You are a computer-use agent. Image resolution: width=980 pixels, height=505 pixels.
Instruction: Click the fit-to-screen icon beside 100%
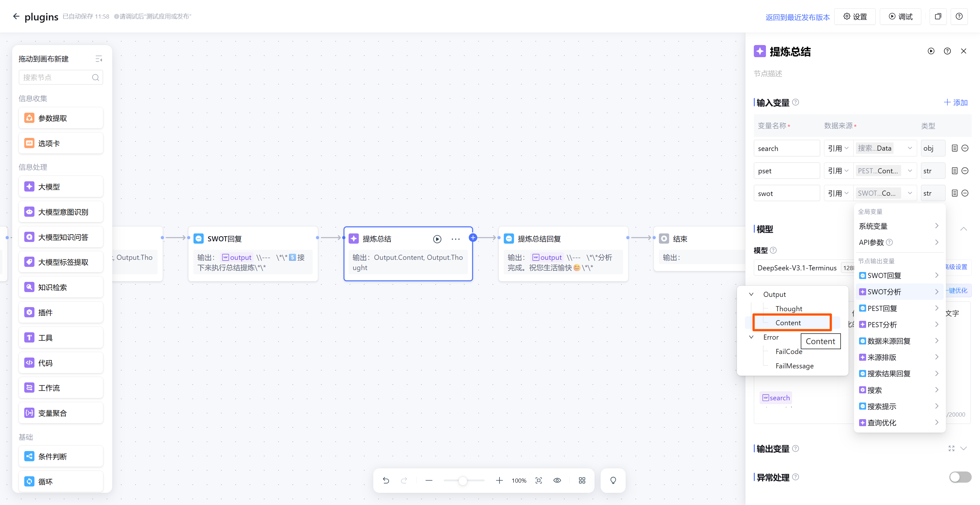coord(538,480)
